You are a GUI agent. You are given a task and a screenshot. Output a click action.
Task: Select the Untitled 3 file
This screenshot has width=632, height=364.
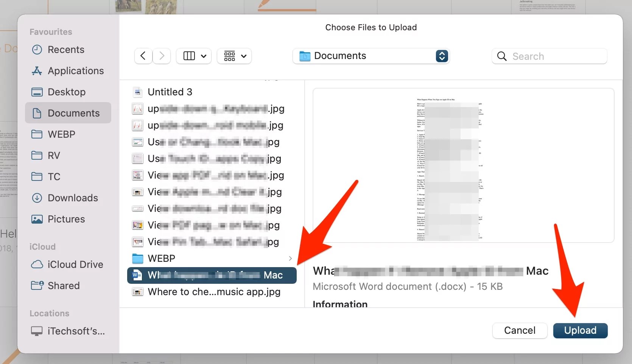(x=170, y=92)
